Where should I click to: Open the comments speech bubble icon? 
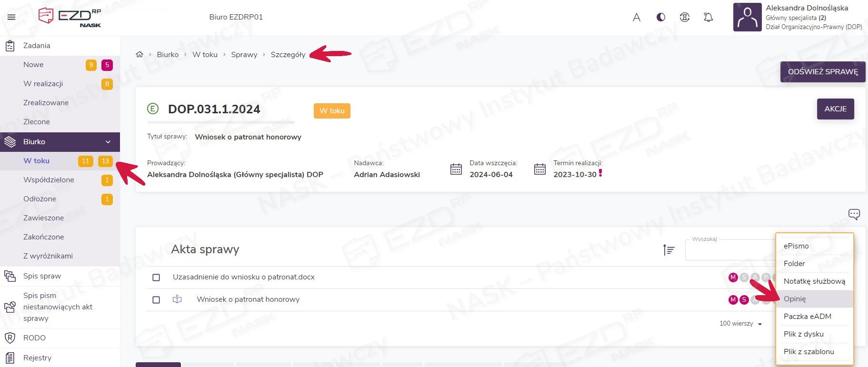tap(854, 214)
